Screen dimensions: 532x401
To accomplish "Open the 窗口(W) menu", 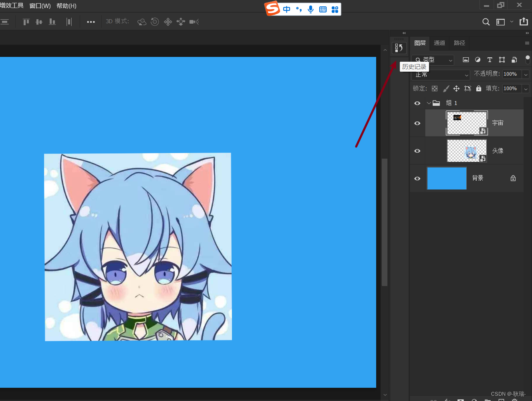I will (40, 6).
